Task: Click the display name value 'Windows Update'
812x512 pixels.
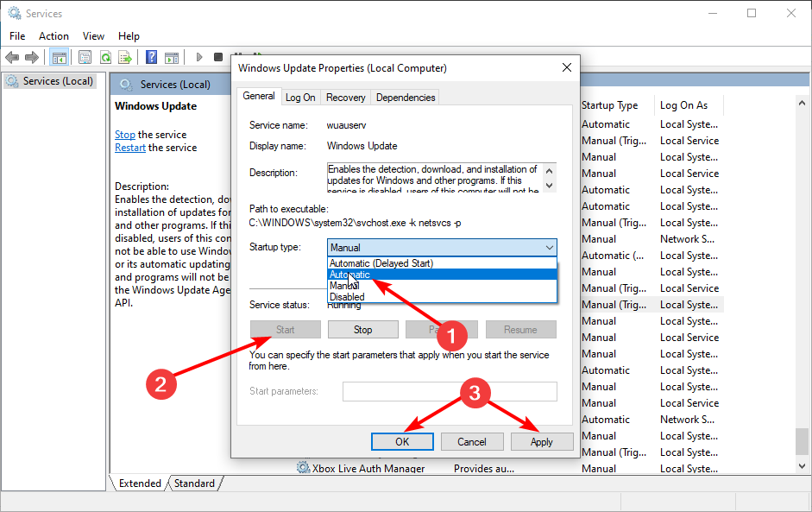Action: pos(362,146)
